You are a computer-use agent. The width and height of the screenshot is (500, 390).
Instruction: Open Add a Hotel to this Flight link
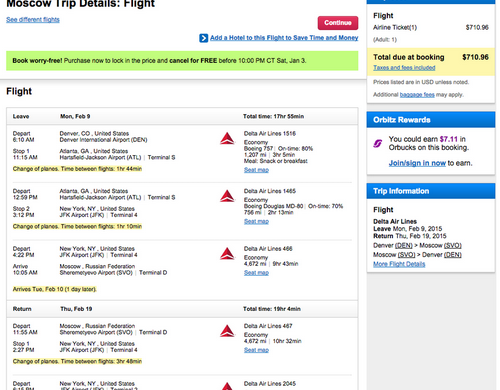pyautogui.click(x=284, y=38)
